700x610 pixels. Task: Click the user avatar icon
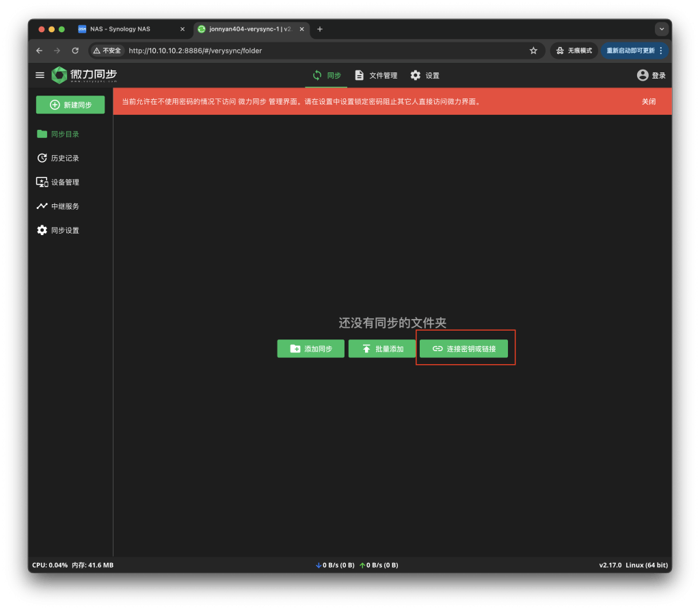point(643,75)
